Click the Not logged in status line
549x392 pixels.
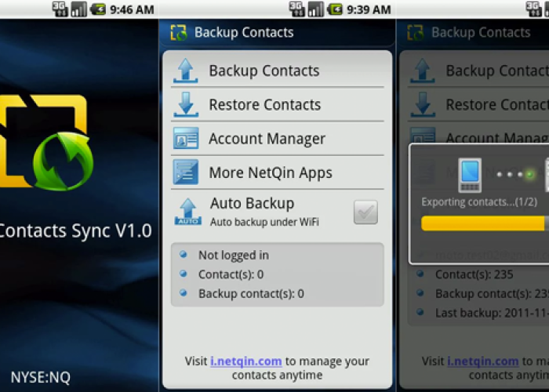pyautogui.click(x=233, y=255)
